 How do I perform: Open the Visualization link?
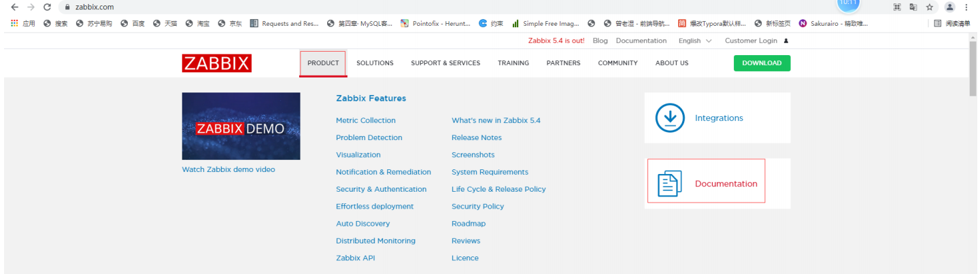click(x=358, y=155)
